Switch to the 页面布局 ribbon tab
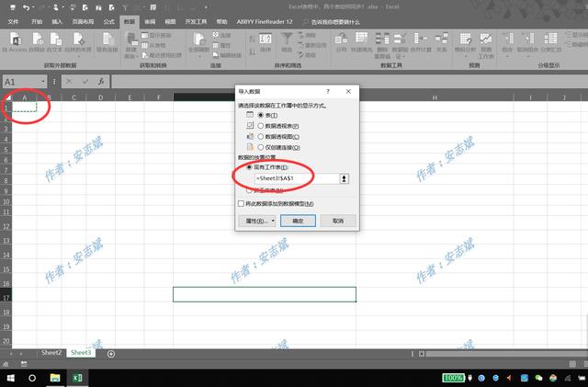Viewport: 588px width, 387px height. [x=84, y=22]
